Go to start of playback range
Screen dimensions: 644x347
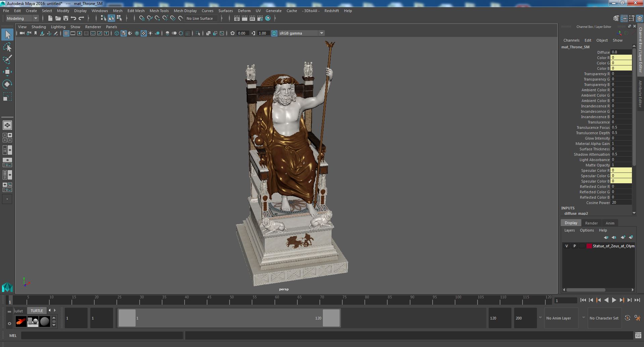coord(583,300)
